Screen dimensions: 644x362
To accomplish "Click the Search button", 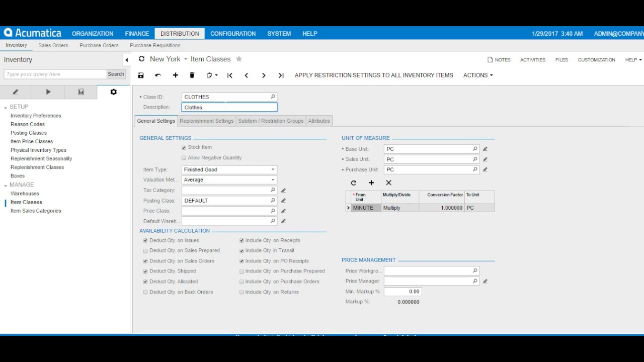I will coord(116,74).
